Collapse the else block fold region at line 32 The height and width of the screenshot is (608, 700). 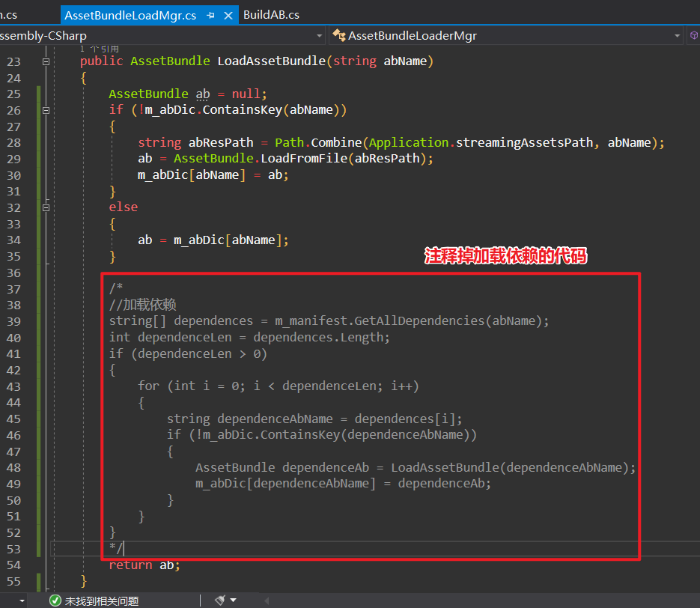tap(46, 207)
